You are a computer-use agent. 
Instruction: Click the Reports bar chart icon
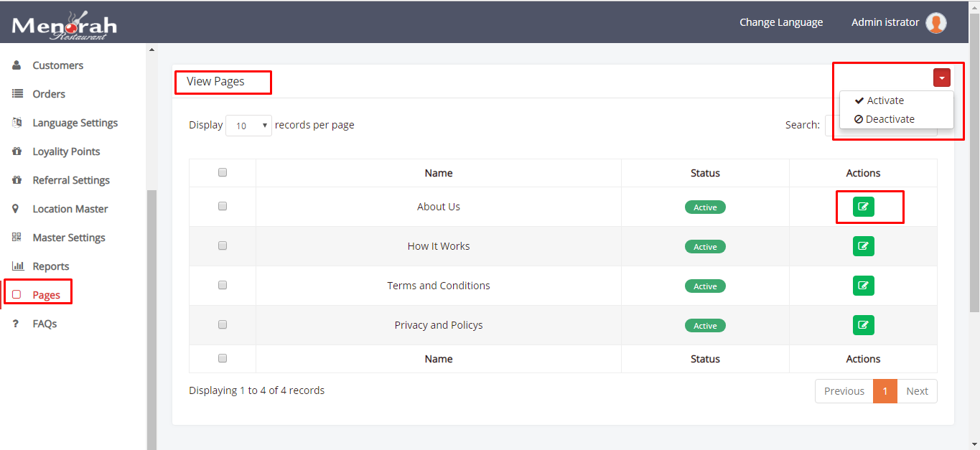coord(18,266)
